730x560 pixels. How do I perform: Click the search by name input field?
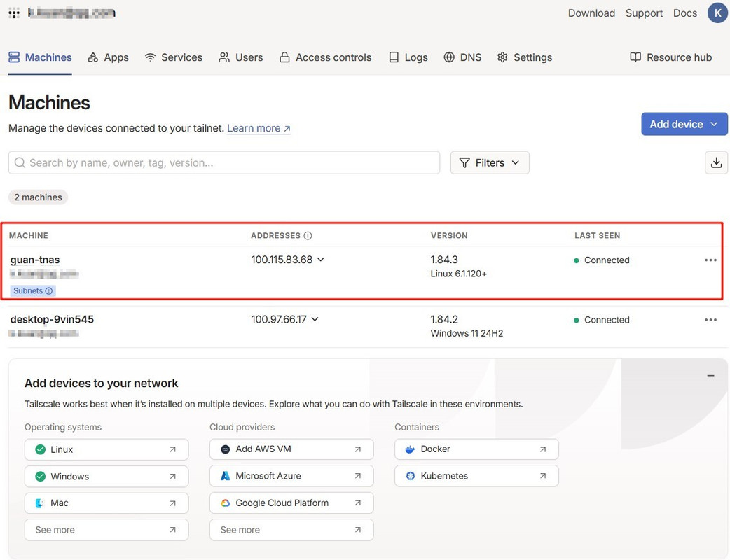224,162
